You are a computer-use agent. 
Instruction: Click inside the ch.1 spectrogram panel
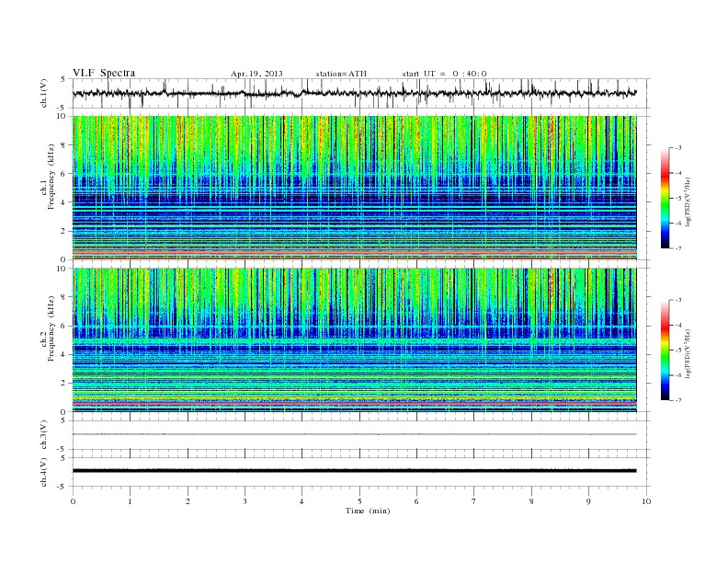(x=354, y=188)
